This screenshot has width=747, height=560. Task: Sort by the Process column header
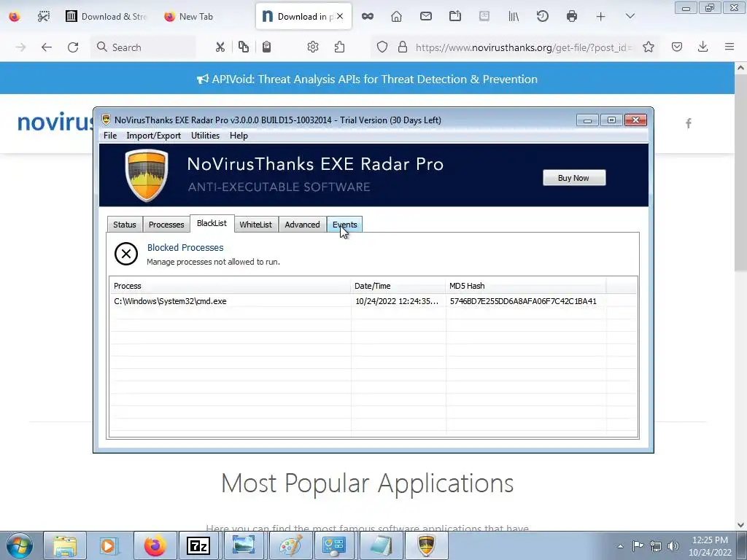coord(230,286)
